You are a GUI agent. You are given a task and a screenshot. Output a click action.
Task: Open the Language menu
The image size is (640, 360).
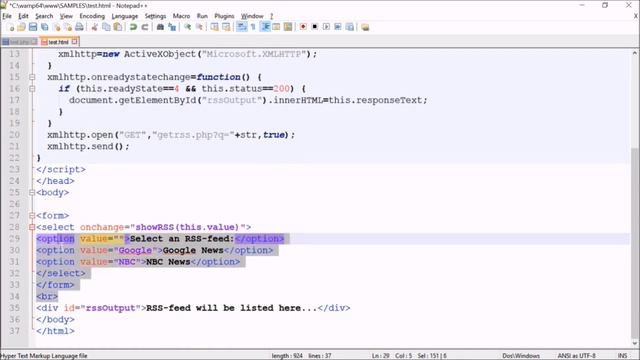(x=124, y=16)
